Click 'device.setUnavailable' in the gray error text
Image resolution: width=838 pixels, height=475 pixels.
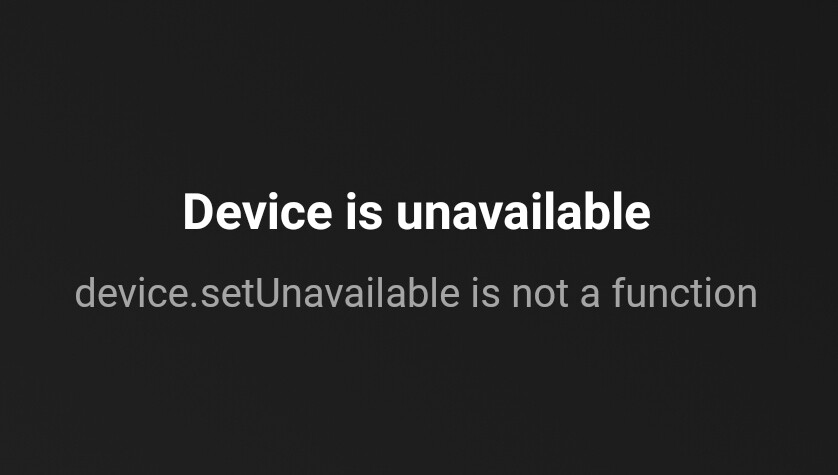tap(267, 292)
